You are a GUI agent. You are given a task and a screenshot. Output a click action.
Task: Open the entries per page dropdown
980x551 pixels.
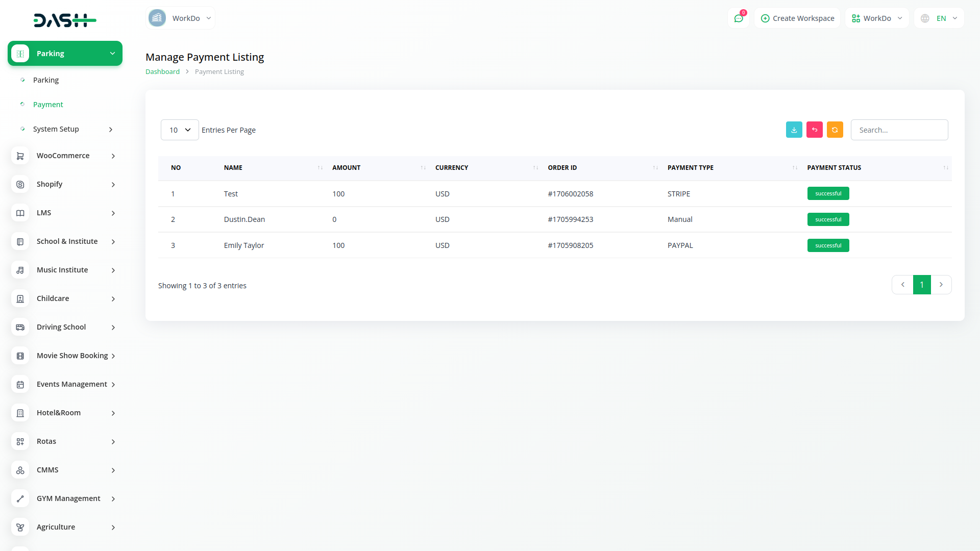point(180,130)
